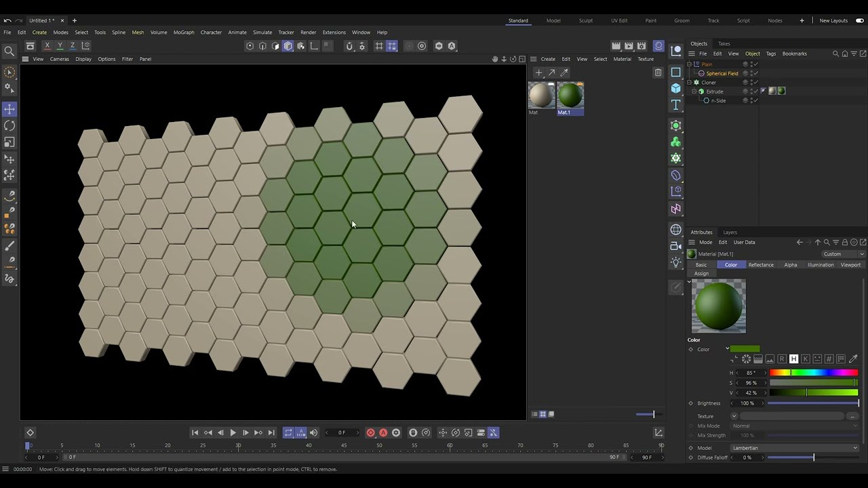The width and height of the screenshot is (868, 488).
Task: Click the Objects panel search icon
Action: pos(835,54)
